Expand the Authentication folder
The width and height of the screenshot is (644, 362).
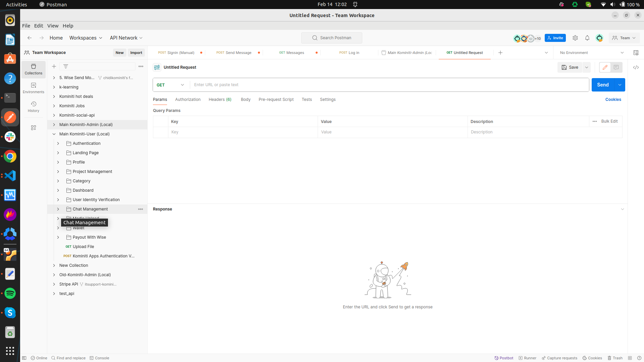(58, 143)
